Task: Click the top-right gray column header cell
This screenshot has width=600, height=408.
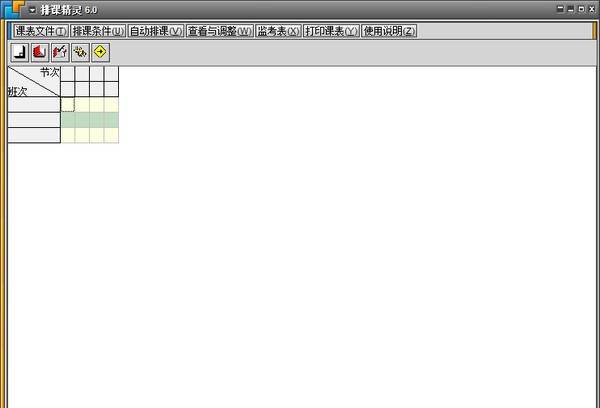Action: (x=111, y=74)
